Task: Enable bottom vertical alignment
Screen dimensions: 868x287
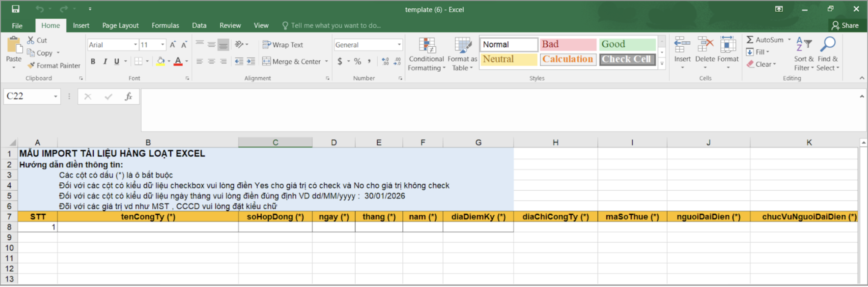Action: [224, 44]
